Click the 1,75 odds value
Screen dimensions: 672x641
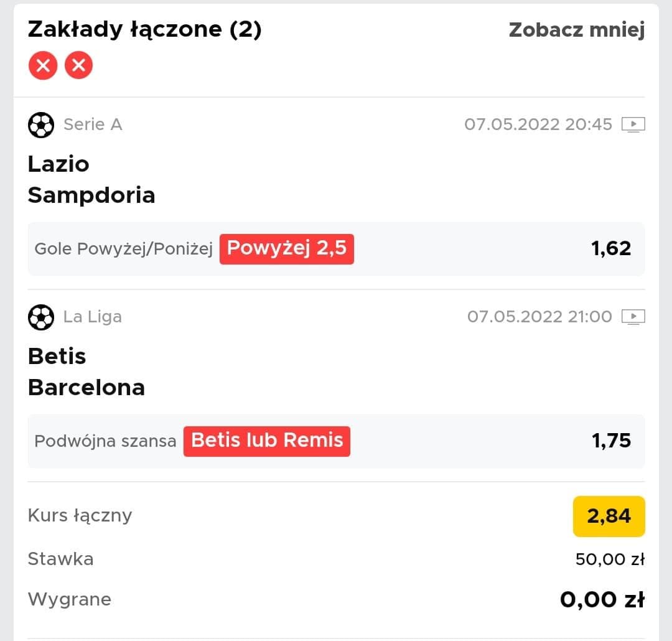[611, 441]
